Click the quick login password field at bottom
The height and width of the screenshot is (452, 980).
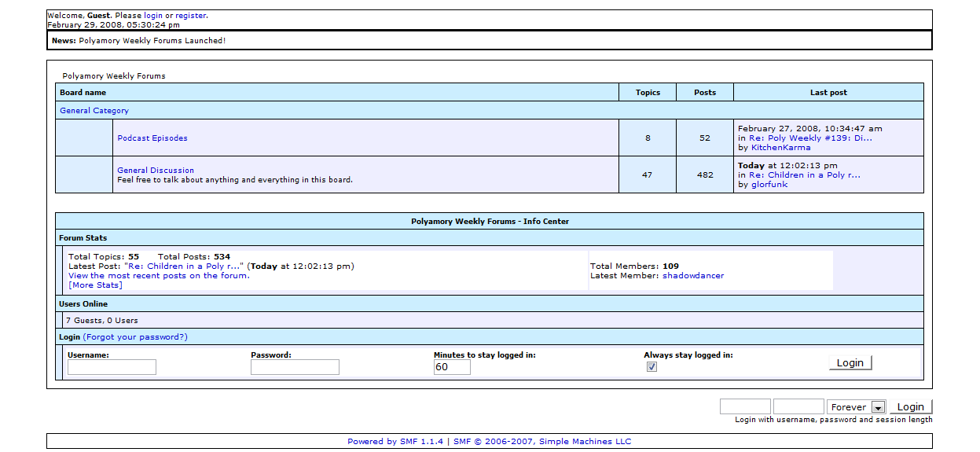tap(798, 406)
